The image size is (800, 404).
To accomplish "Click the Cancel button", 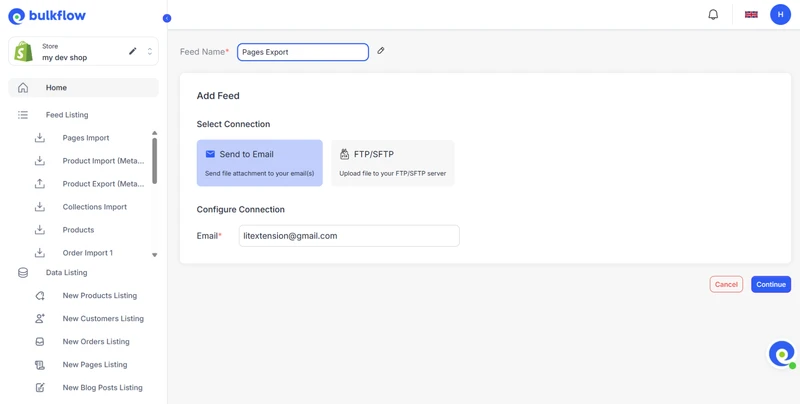I will 726,284.
